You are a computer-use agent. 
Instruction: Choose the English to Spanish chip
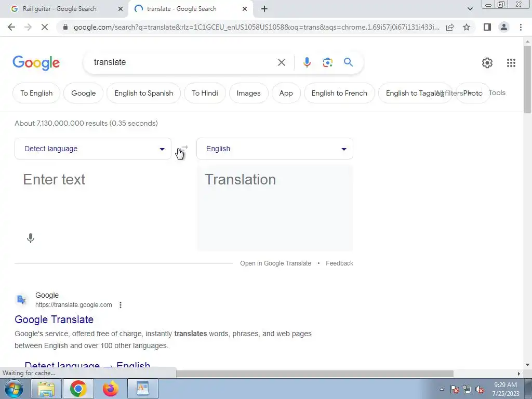tap(144, 93)
